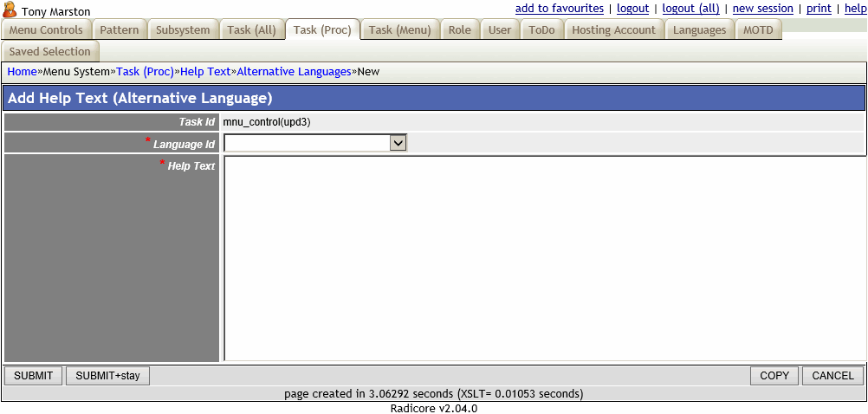Viewport: 868px width, 414px height.
Task: Open the MOTD tab
Action: tap(758, 30)
